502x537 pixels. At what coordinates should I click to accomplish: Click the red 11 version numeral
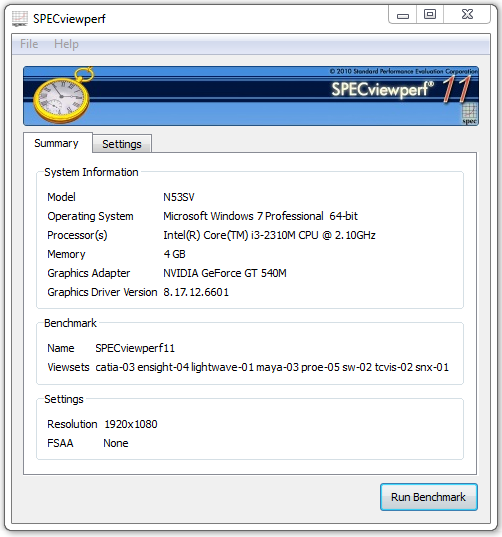pos(456,88)
